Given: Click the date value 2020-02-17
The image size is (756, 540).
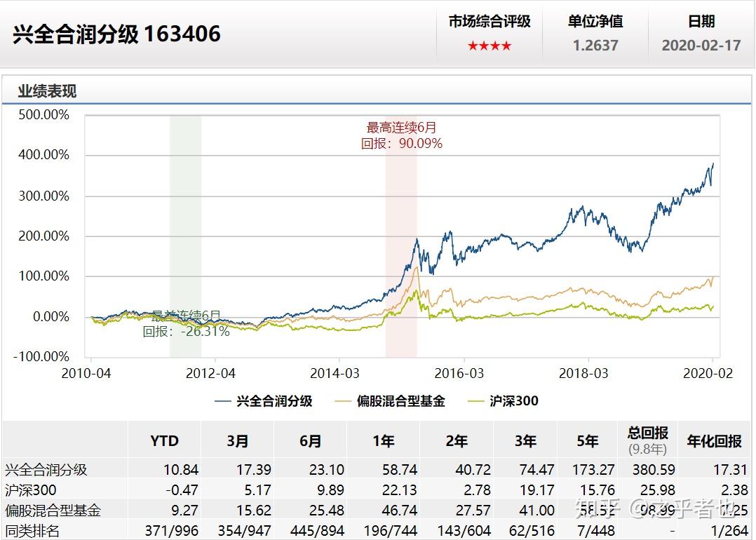Looking at the screenshot, I should click(701, 46).
